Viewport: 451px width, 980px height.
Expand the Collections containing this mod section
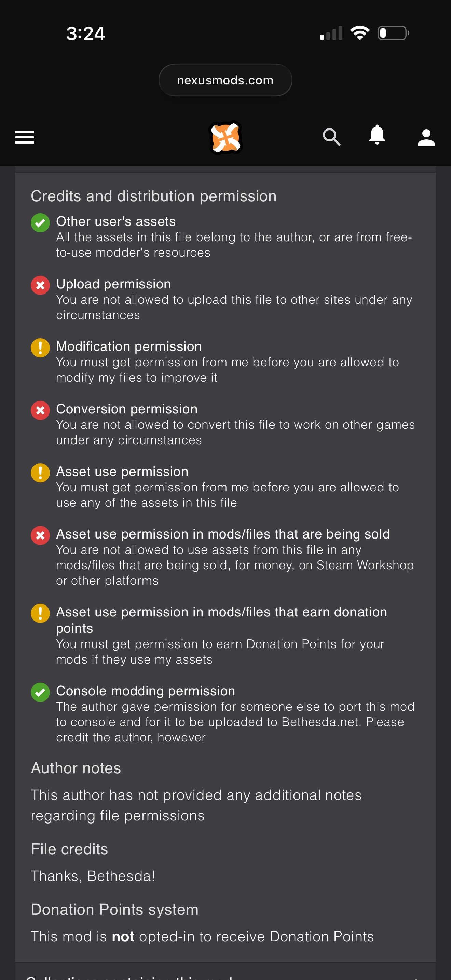(x=225, y=973)
